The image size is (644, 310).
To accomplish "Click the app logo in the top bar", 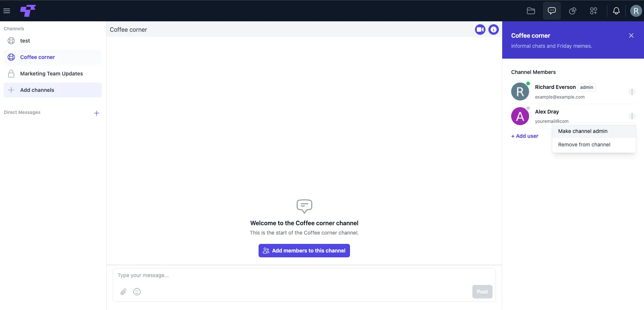I will pyautogui.click(x=28, y=11).
